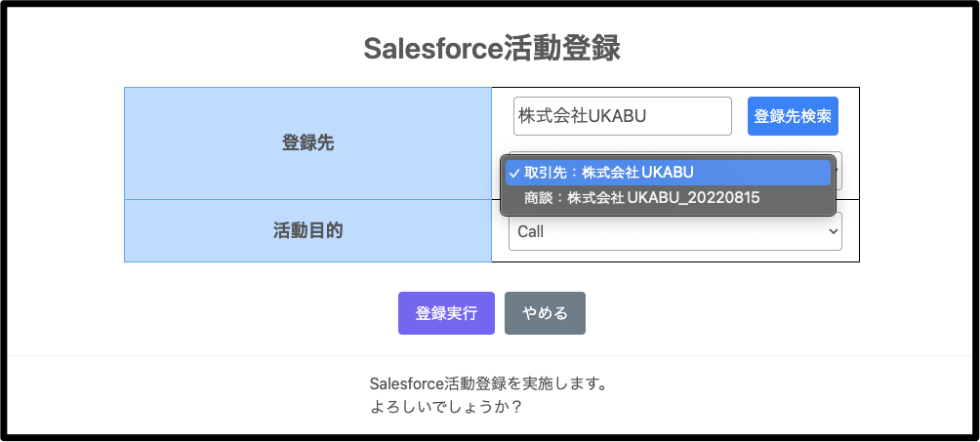This screenshot has width=980, height=442.
Task: Cancel with the やめる button
Action: click(x=545, y=313)
